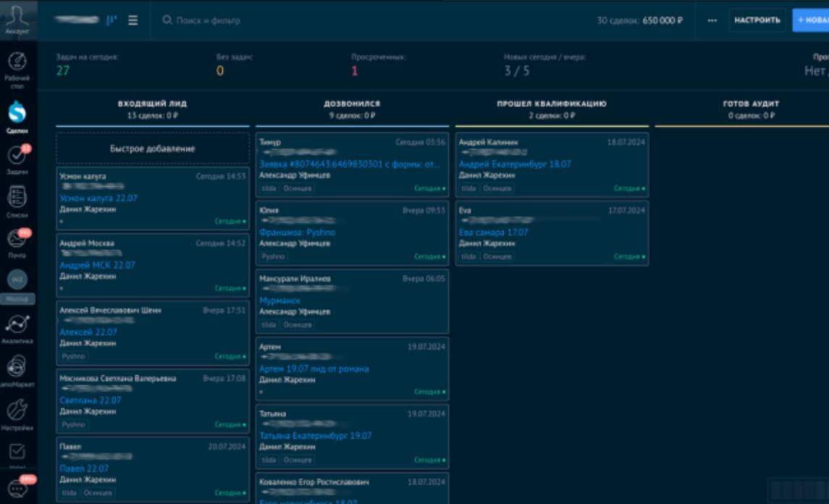Open deal Мурманск
Viewport: 829px width, 504px height.
(x=279, y=301)
